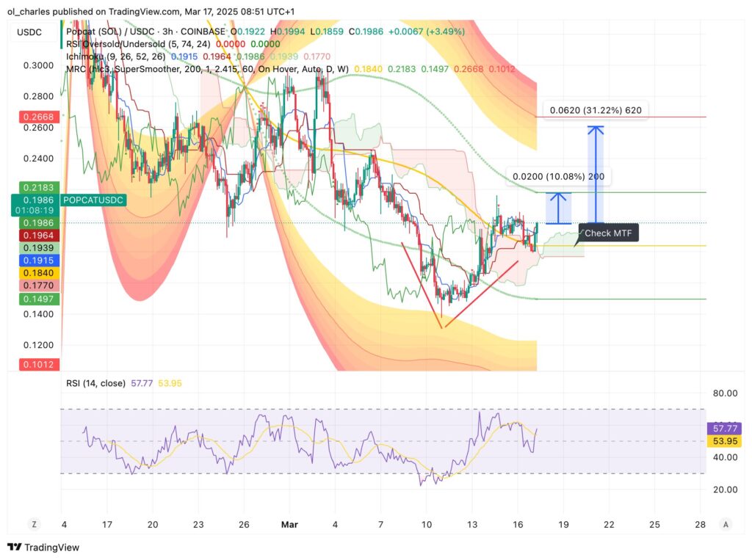Click the yellow 53.95 RSI value label
The width and height of the screenshot is (752, 560).
point(725,441)
